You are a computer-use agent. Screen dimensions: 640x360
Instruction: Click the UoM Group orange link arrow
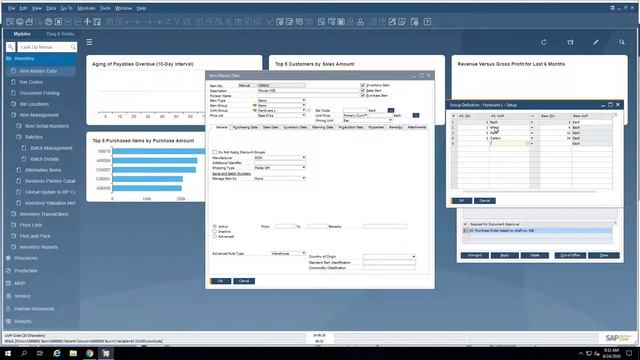(255, 110)
